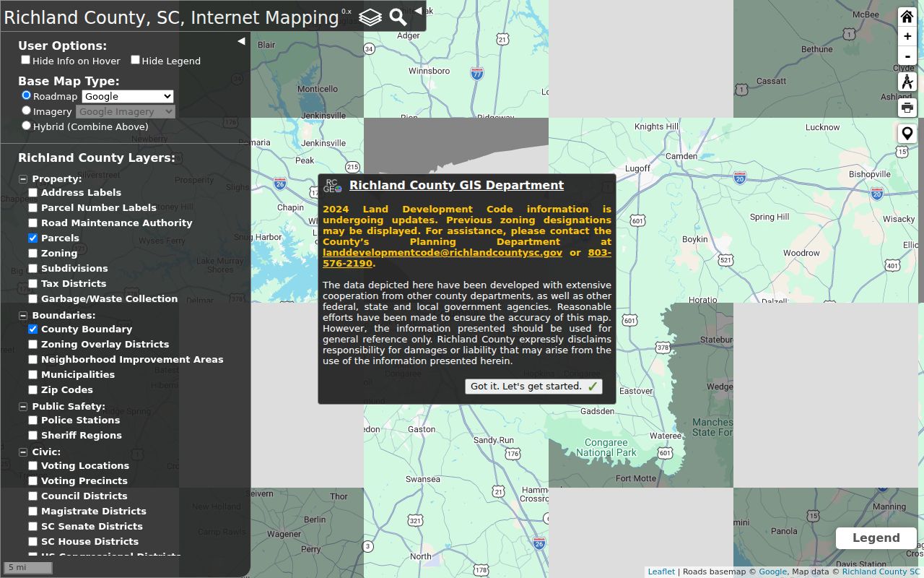Enable Council Districts layer
This screenshot has height=578, width=924.
point(32,496)
